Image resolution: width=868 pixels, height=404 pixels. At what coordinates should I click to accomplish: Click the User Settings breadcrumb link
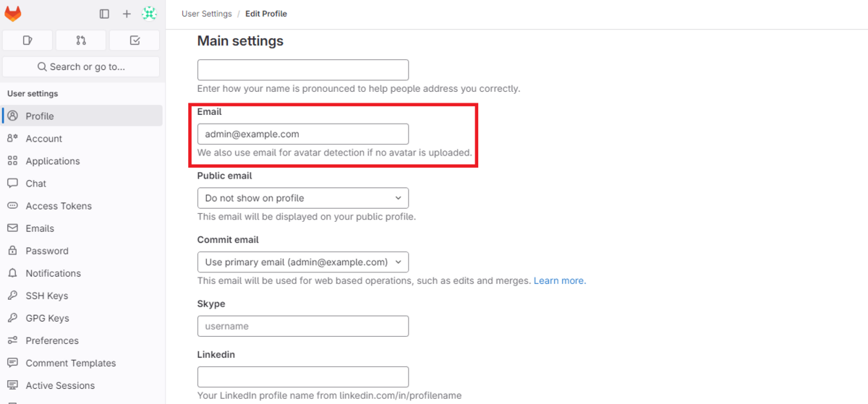(x=207, y=14)
